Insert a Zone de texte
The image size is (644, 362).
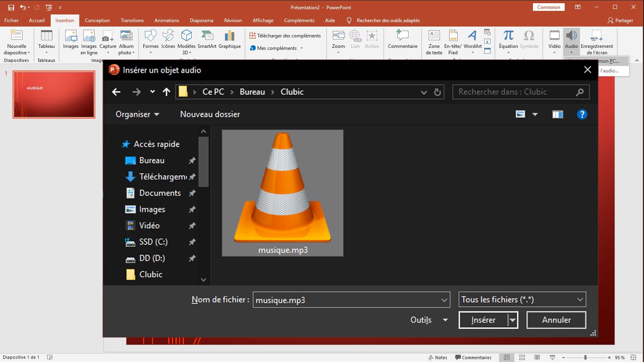pos(434,42)
